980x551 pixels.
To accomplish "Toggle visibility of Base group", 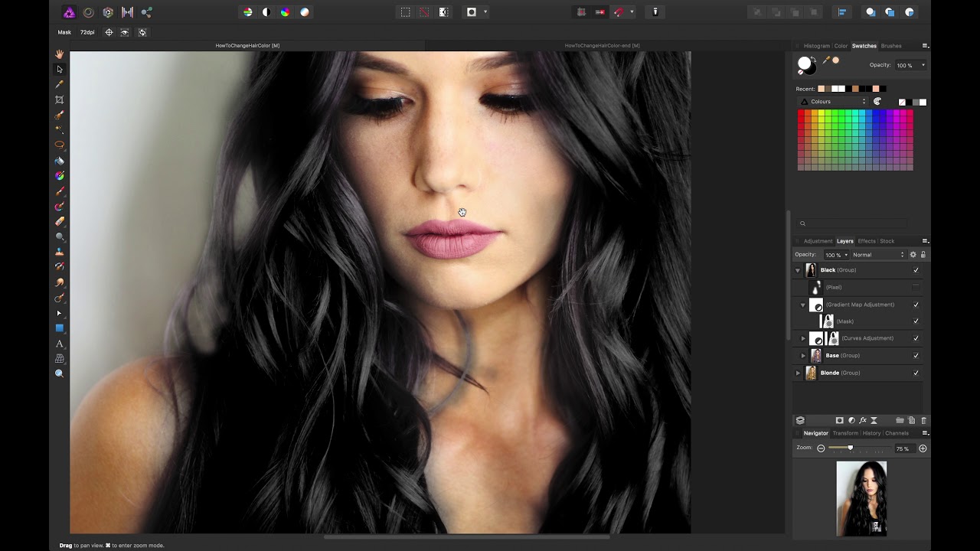I will click(916, 356).
